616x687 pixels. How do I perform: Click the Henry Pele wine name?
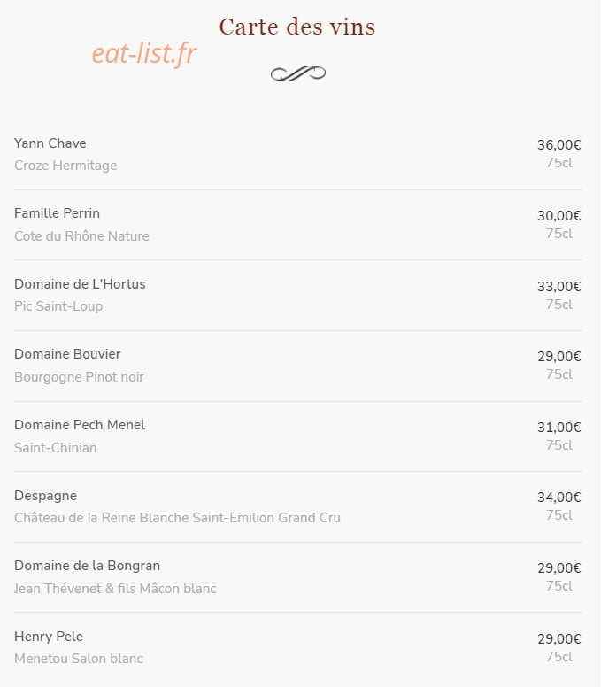click(48, 637)
